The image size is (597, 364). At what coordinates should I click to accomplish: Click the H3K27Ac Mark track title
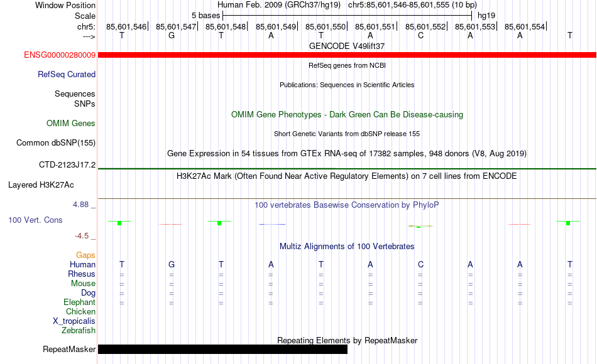347,176
